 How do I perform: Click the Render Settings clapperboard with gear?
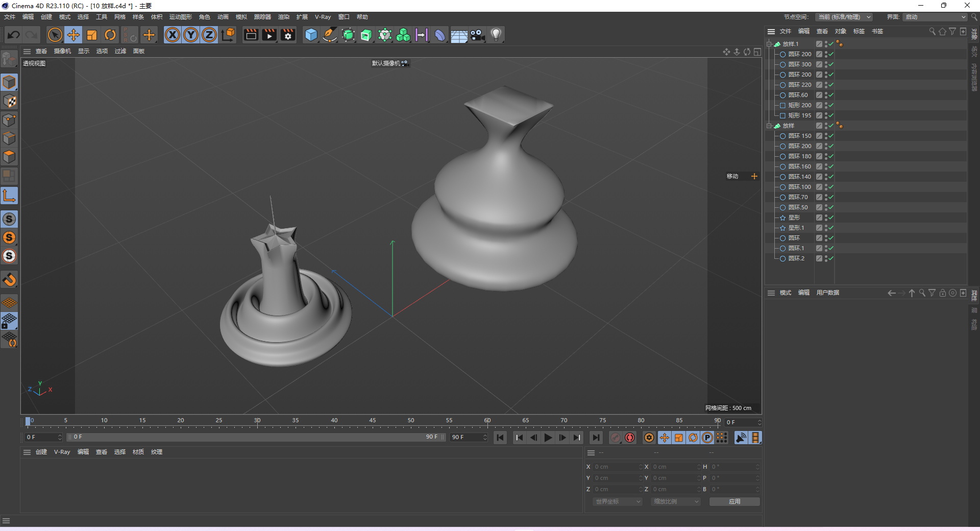288,35
